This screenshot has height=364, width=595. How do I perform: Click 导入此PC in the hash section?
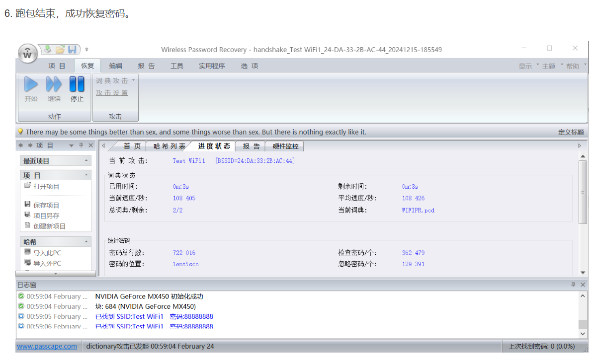pos(47,253)
